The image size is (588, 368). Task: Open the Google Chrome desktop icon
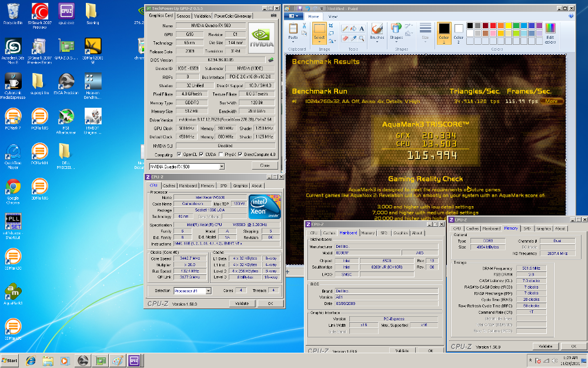(x=13, y=191)
